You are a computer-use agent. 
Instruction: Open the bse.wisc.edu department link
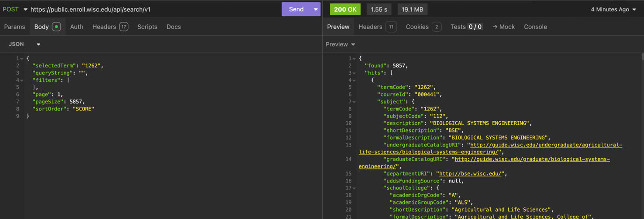click(x=470, y=174)
